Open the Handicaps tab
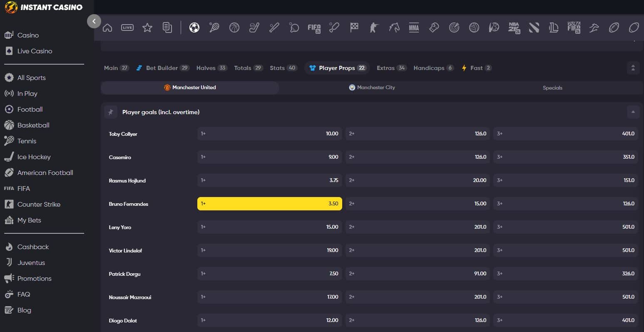644x332 pixels. click(433, 68)
